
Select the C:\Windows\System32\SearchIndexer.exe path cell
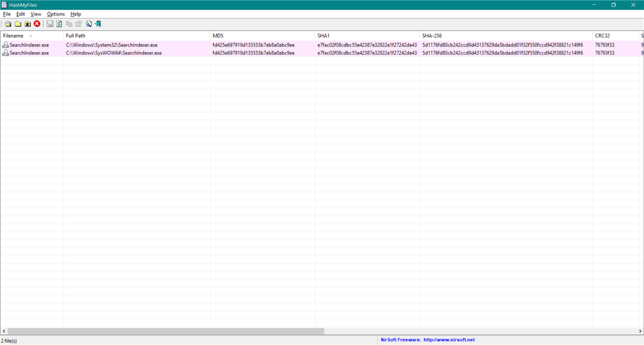click(x=112, y=45)
